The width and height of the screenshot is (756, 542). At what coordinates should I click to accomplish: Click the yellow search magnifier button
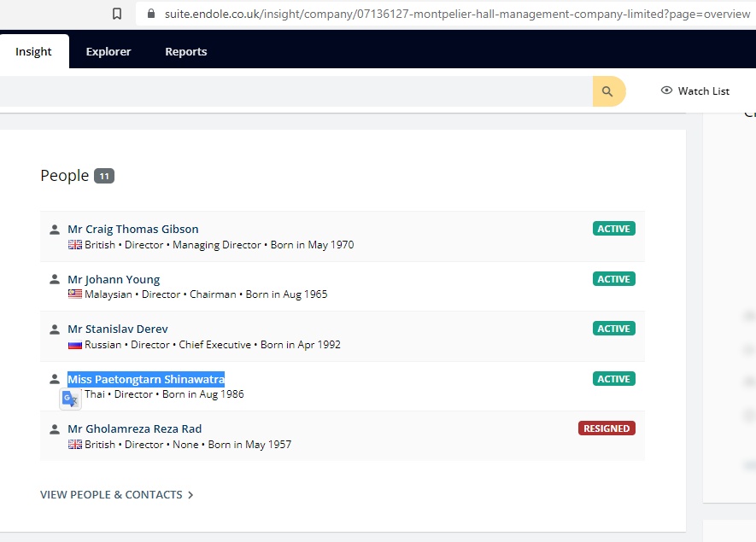click(x=607, y=91)
